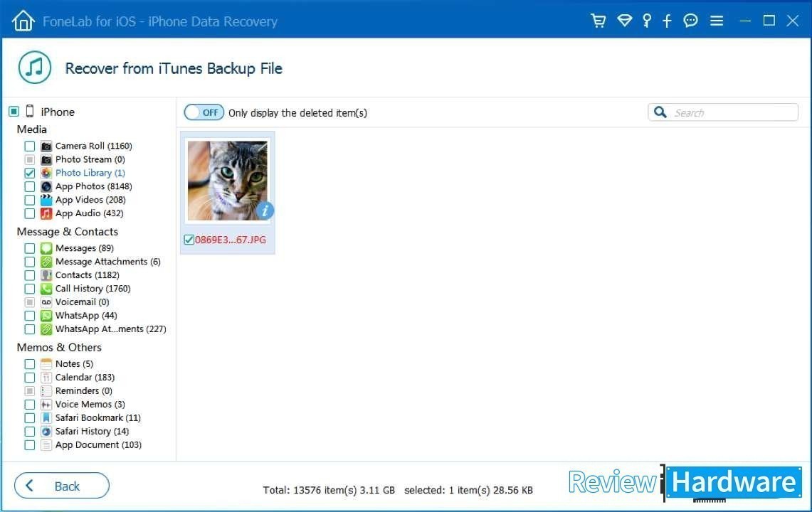
Task: Open the Messages category
Action: click(84, 248)
